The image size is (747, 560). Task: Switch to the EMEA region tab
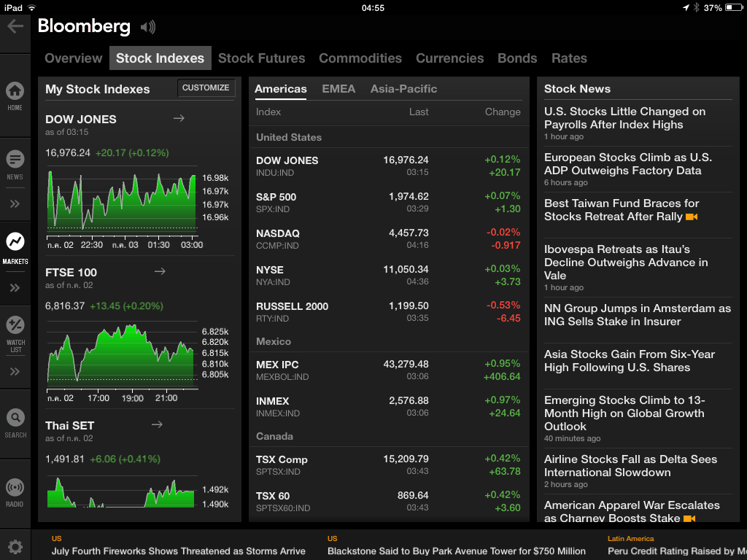point(338,89)
